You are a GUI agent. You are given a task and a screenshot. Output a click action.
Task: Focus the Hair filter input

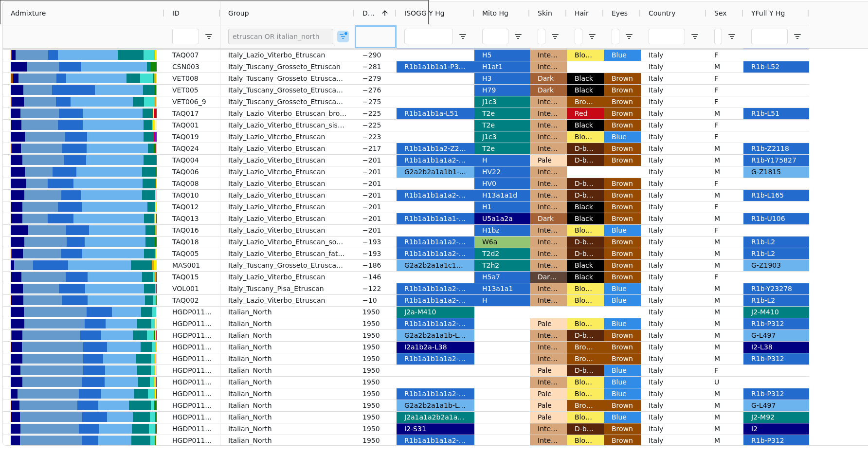click(579, 36)
